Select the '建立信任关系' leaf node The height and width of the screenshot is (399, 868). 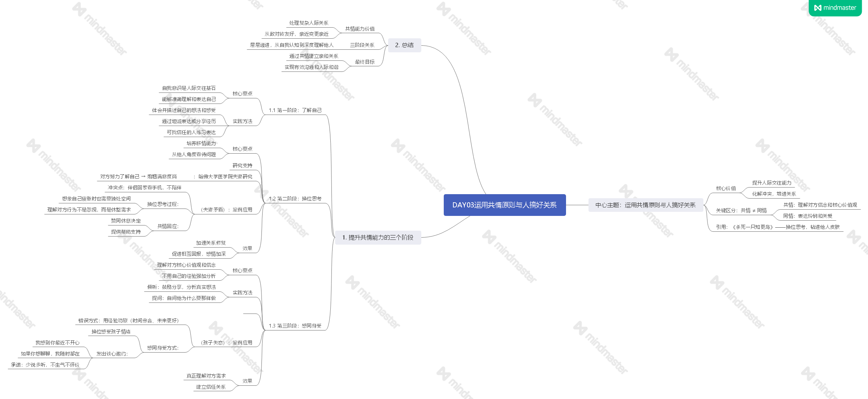pos(211,387)
